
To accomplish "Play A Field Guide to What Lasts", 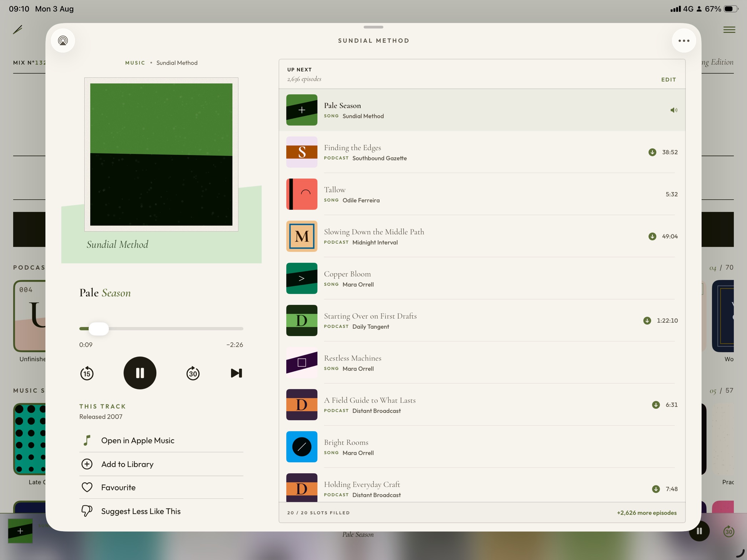I will [482, 405].
